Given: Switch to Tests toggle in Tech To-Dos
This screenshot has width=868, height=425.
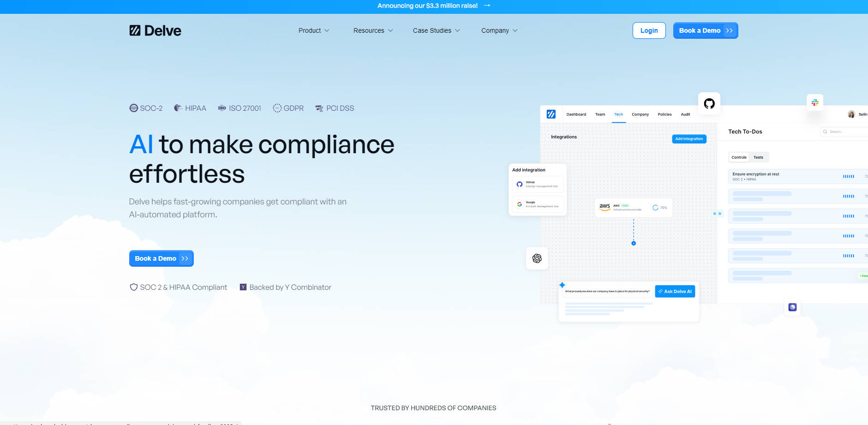Looking at the screenshot, I should (x=758, y=157).
